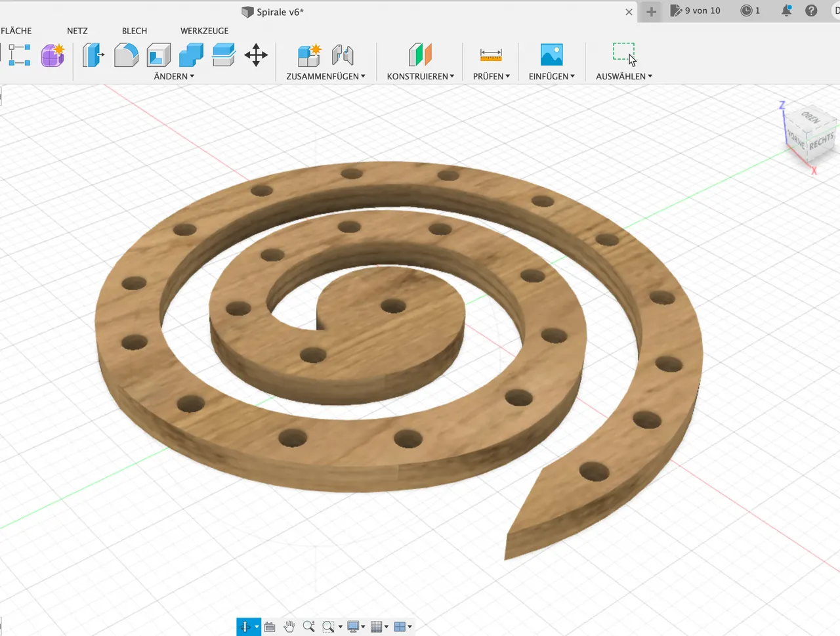
Task: Open the notifications bell
Action: click(x=786, y=11)
